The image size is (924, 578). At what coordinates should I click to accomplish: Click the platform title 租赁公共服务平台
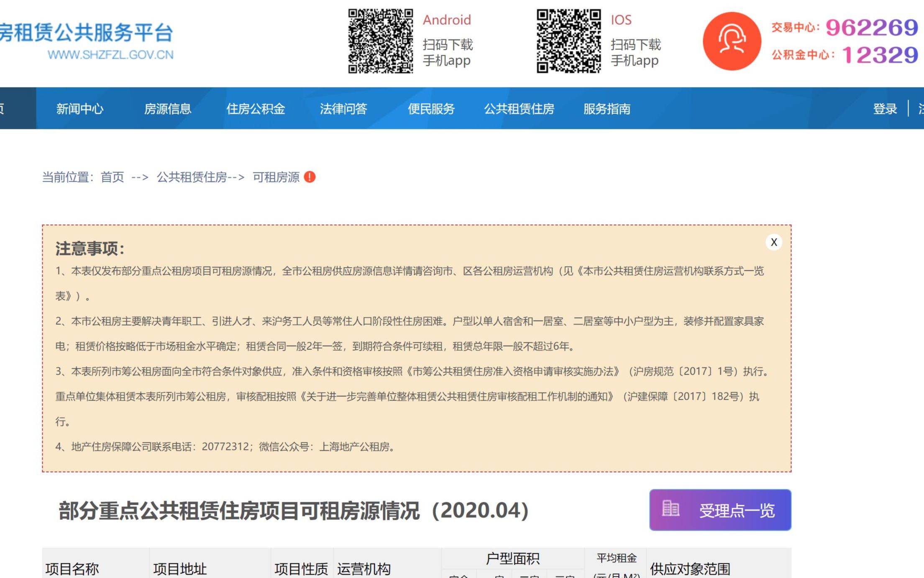pos(86,33)
